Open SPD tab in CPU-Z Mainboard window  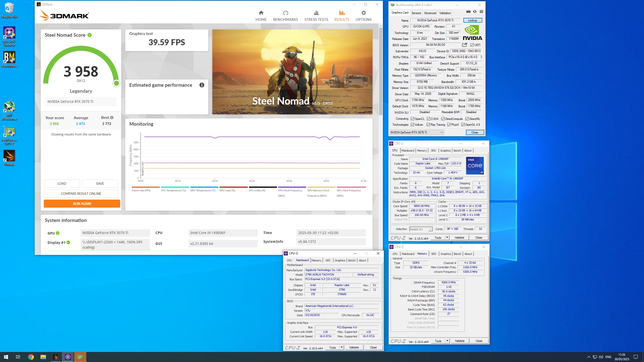coord(328,260)
